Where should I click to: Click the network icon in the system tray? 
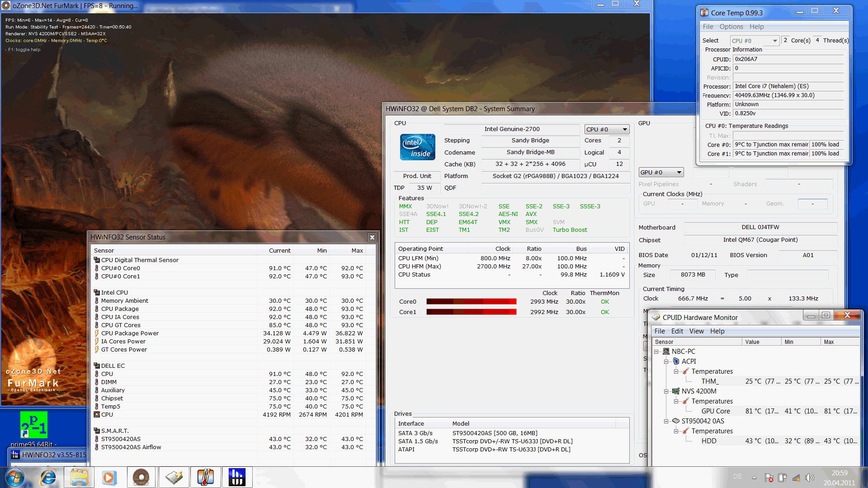(x=796, y=478)
